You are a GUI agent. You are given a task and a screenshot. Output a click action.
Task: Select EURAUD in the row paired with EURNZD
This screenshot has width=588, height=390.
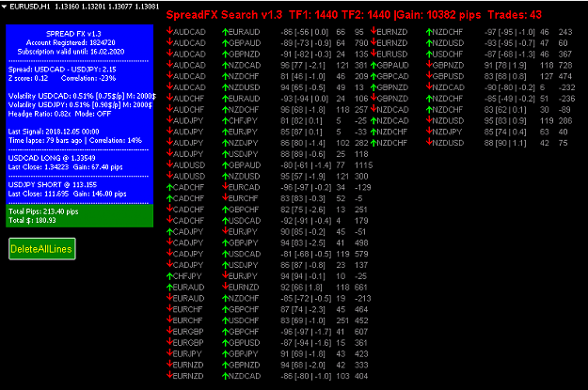(188, 288)
